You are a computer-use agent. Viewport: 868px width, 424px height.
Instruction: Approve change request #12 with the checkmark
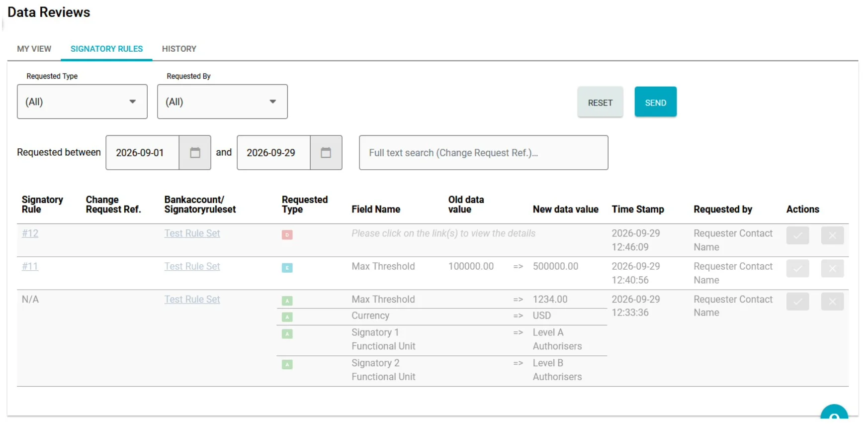(x=797, y=235)
